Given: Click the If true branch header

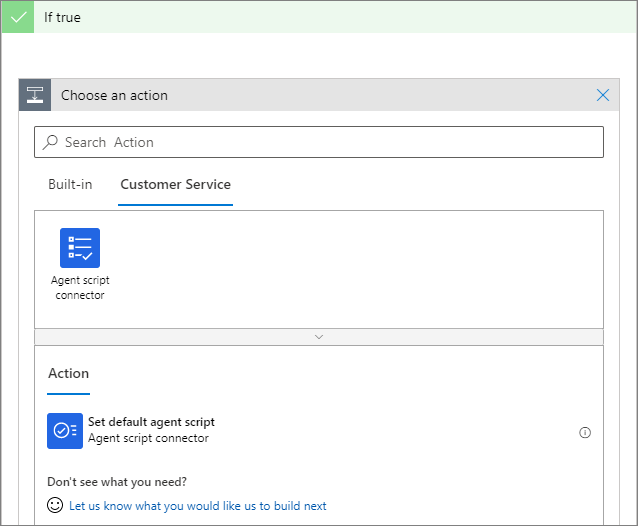Looking at the screenshot, I should pyautogui.click(x=300, y=18).
